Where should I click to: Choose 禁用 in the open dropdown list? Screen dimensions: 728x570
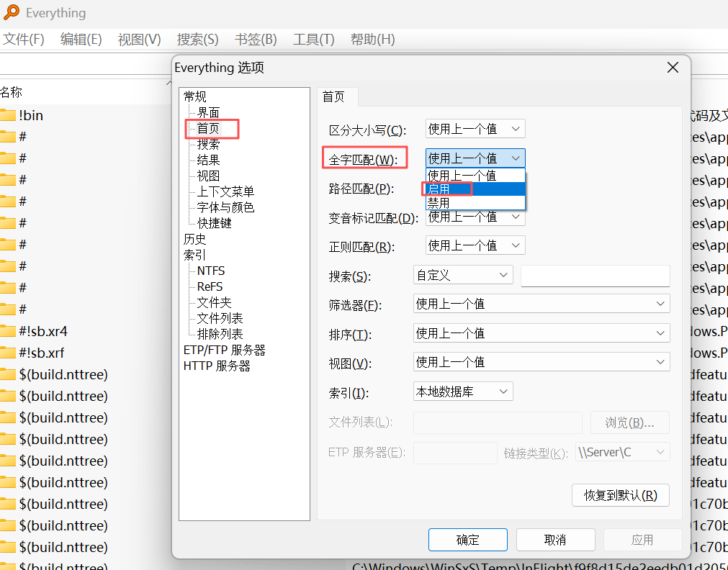tap(475, 203)
